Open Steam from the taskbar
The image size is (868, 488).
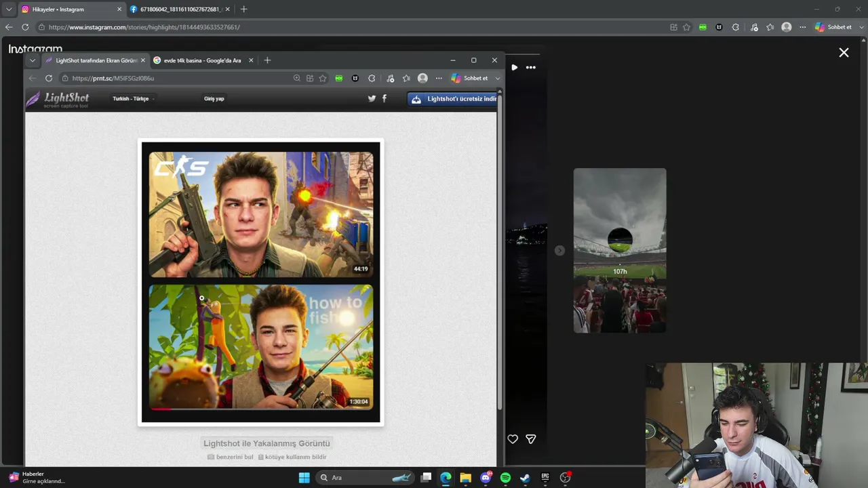click(525, 478)
